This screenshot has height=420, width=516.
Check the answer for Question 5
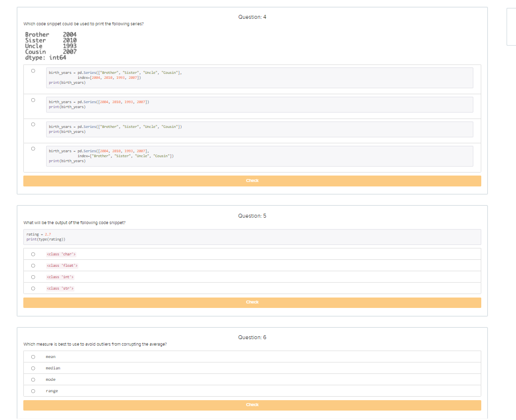coord(252,302)
